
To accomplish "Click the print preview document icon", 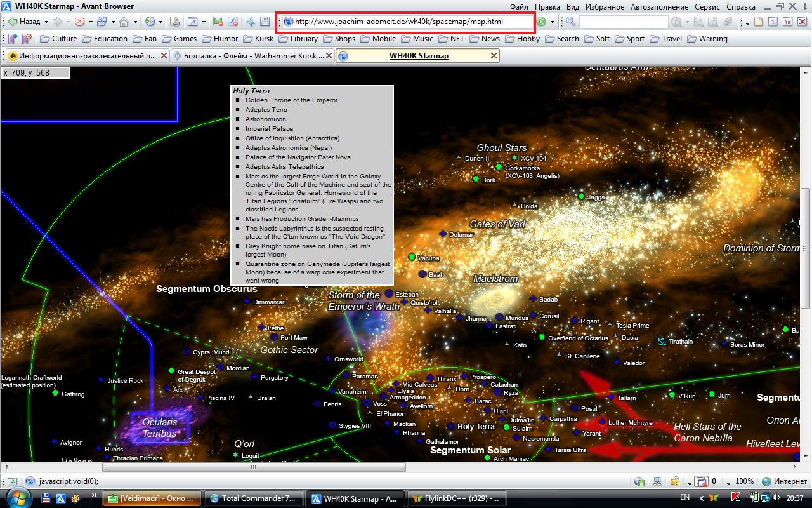I will coord(175,22).
